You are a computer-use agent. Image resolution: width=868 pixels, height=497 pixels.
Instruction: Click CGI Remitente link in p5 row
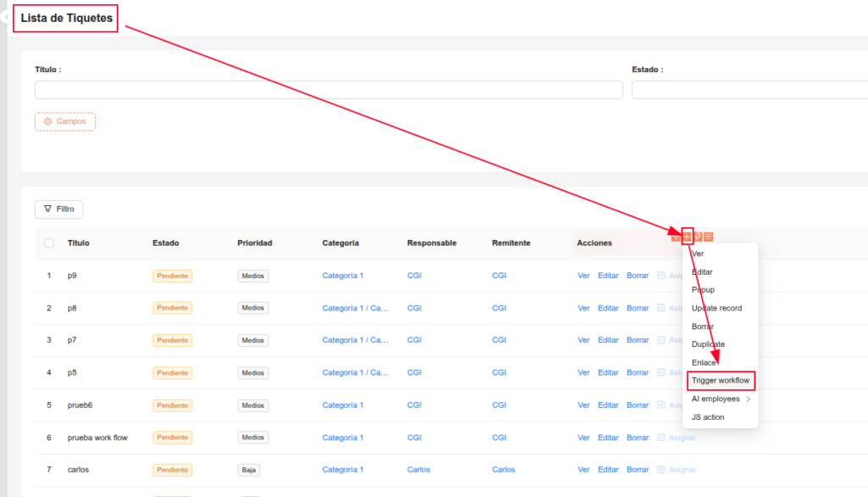(498, 373)
